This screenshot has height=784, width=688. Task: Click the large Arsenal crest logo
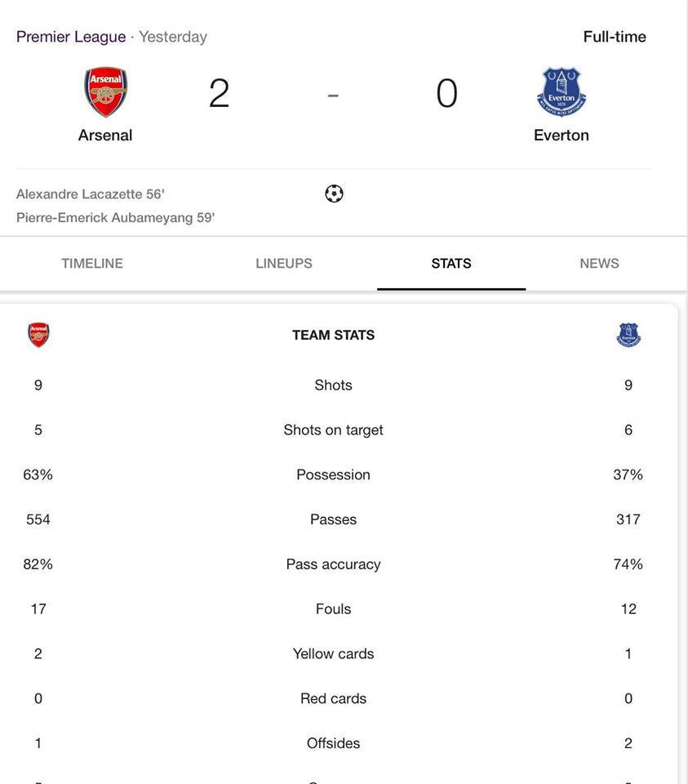click(x=105, y=92)
